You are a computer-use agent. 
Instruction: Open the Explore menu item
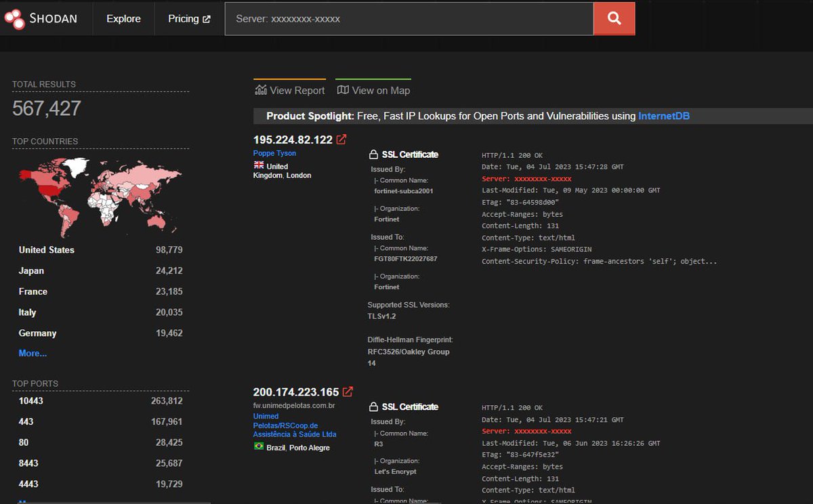click(123, 19)
